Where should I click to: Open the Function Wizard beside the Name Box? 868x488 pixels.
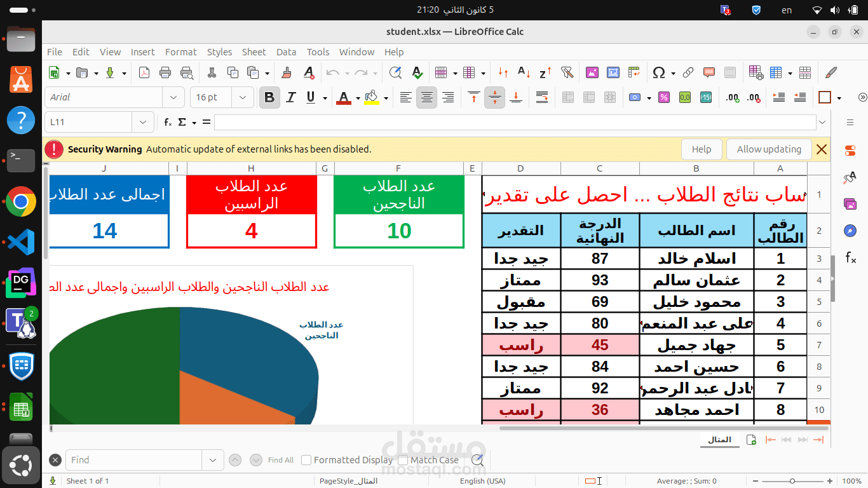pyautogui.click(x=168, y=122)
